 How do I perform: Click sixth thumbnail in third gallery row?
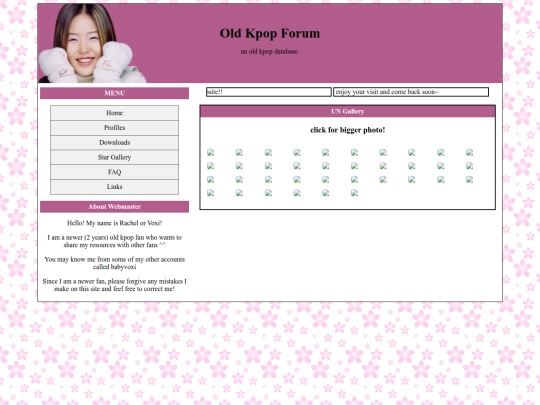pos(354,179)
